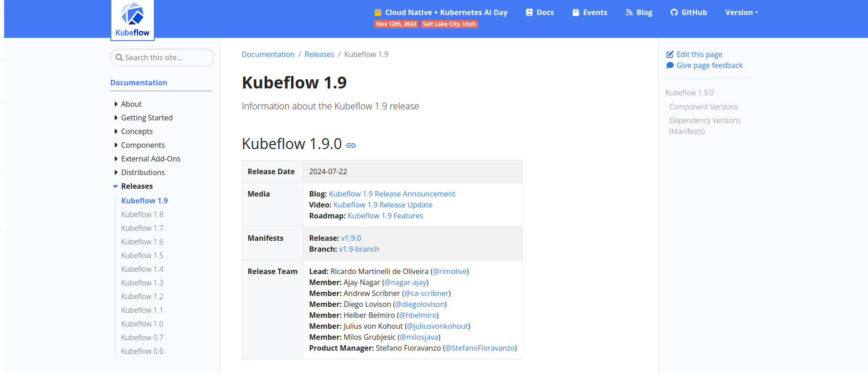
Task: Expand the Distributions section
Action: pos(116,172)
